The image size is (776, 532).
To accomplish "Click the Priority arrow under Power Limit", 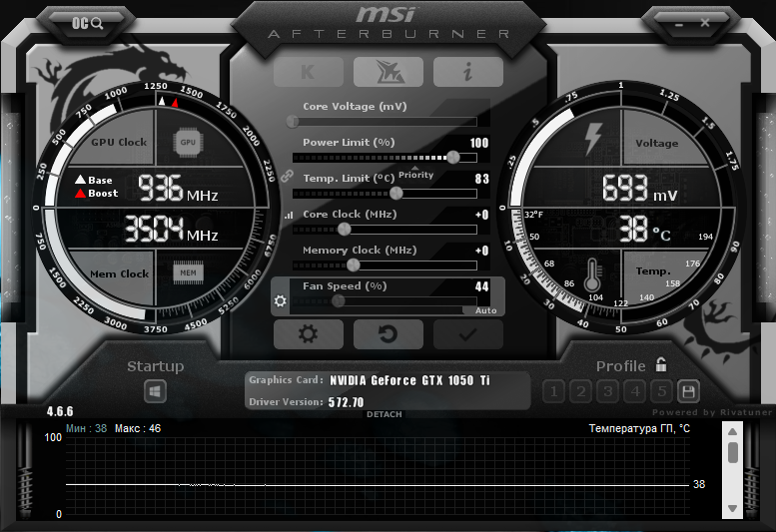I will pyautogui.click(x=416, y=168).
